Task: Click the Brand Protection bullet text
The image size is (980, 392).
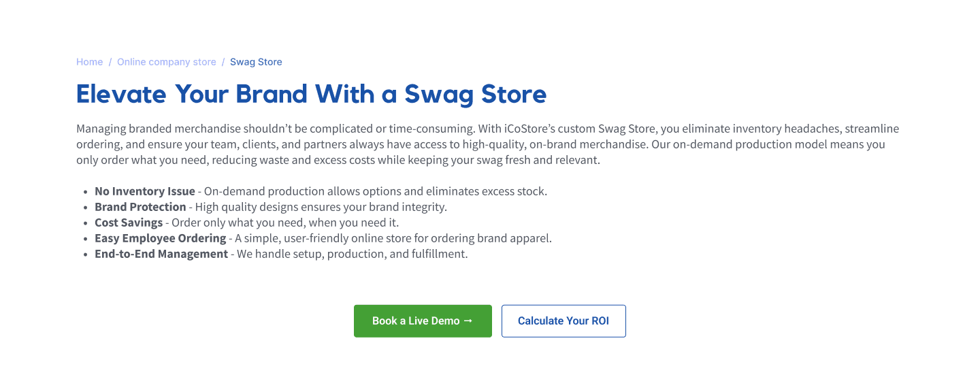Action: pos(140,207)
